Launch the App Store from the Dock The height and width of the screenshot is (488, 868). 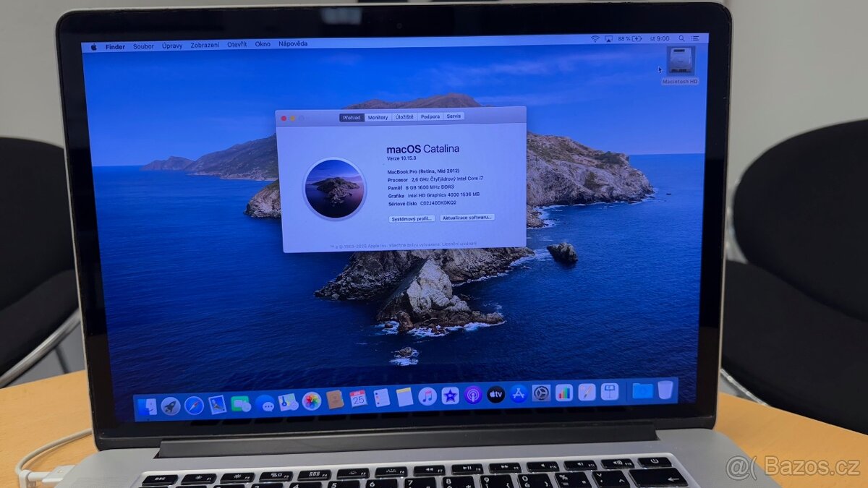pyautogui.click(x=519, y=395)
